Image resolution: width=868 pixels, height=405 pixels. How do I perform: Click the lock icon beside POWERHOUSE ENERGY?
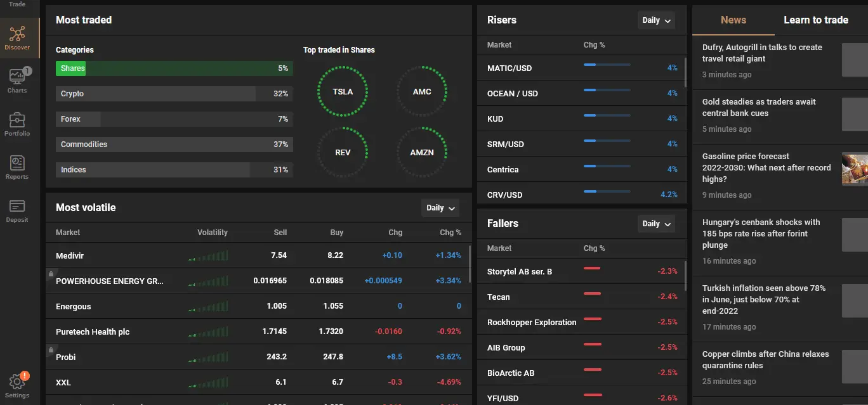50,274
